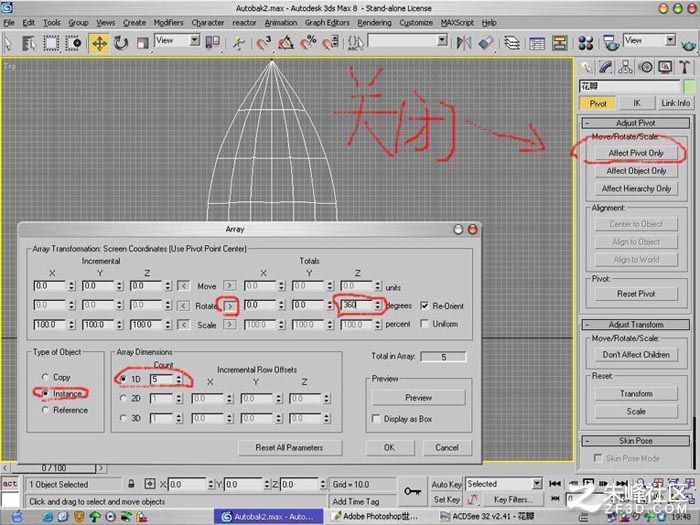Image resolution: width=700 pixels, height=525 pixels.
Task: Select the Reference radio button
Action: coord(45,410)
